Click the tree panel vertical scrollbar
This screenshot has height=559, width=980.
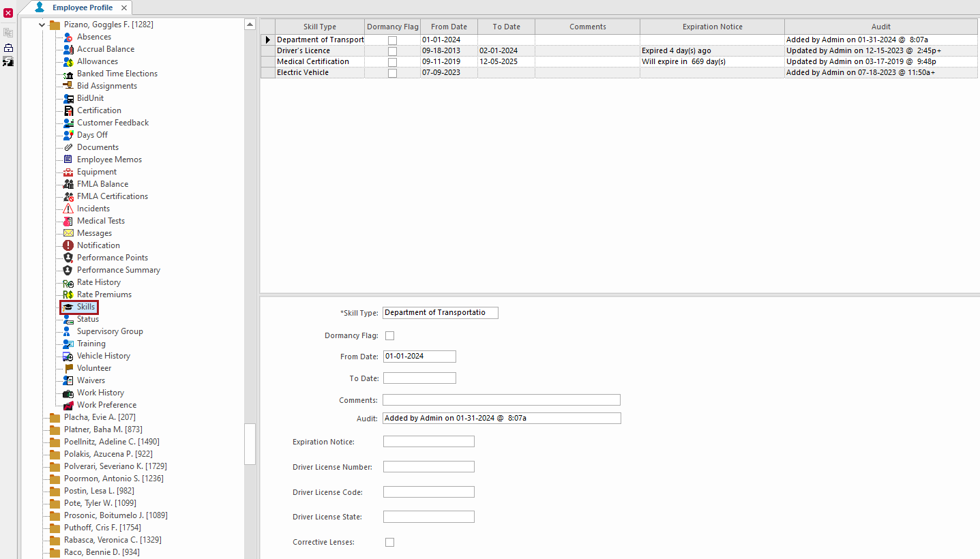pos(250,443)
